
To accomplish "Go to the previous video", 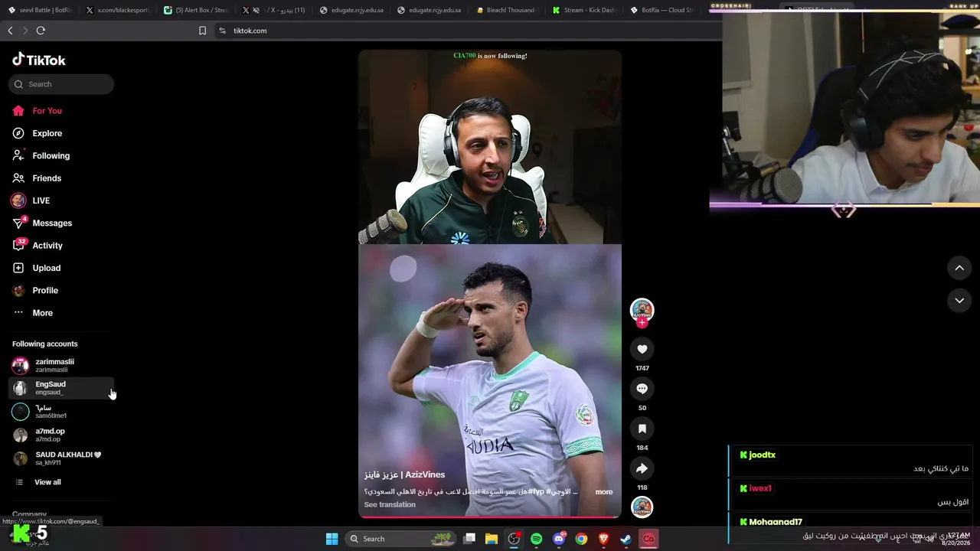I will point(959,268).
